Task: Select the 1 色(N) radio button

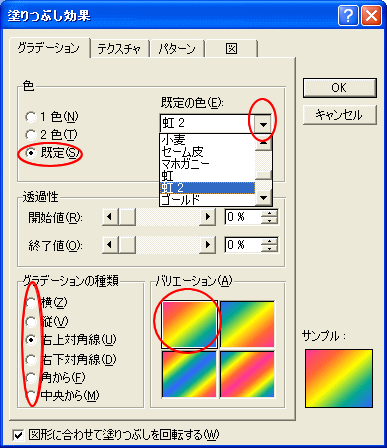Action: 52,117
